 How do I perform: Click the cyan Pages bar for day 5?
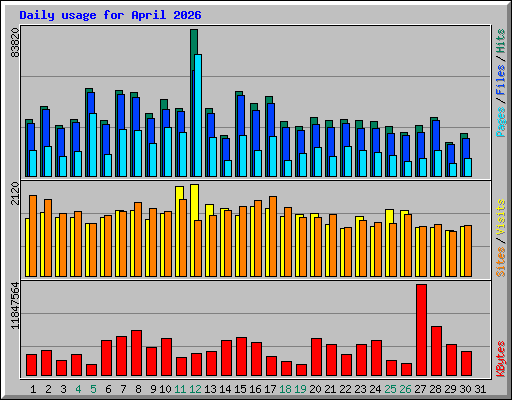[x=93, y=145]
